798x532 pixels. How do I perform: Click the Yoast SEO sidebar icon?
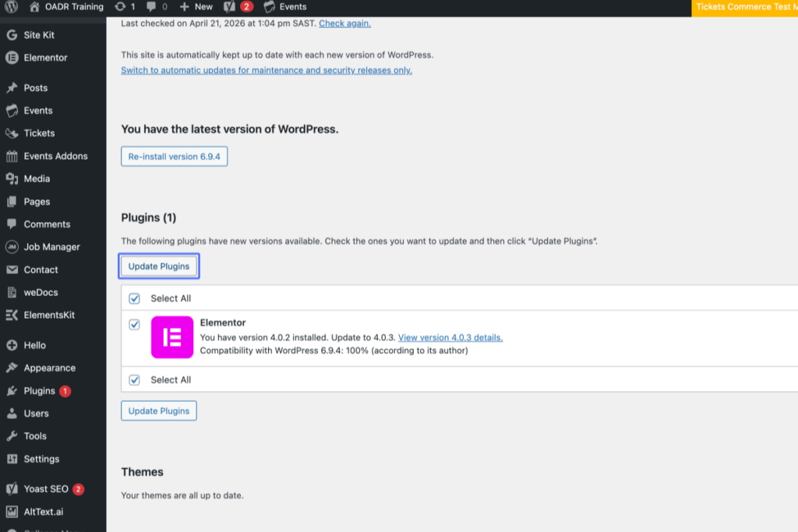tap(12, 488)
